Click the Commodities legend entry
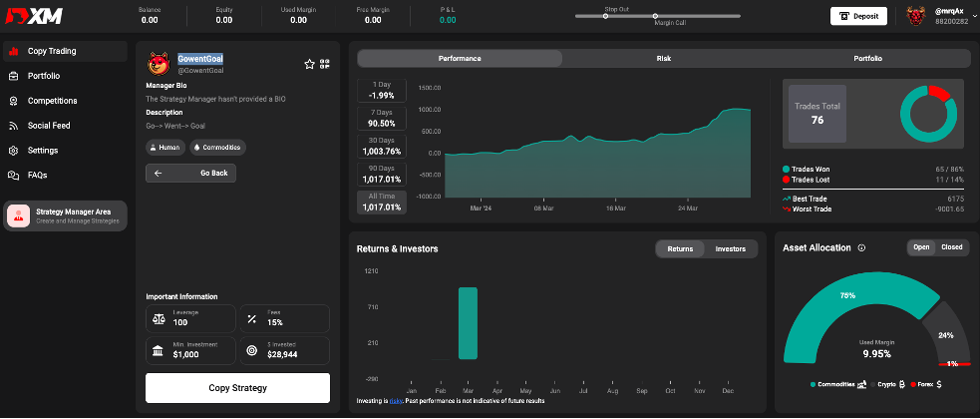980x419 pixels. pyautogui.click(x=838, y=385)
